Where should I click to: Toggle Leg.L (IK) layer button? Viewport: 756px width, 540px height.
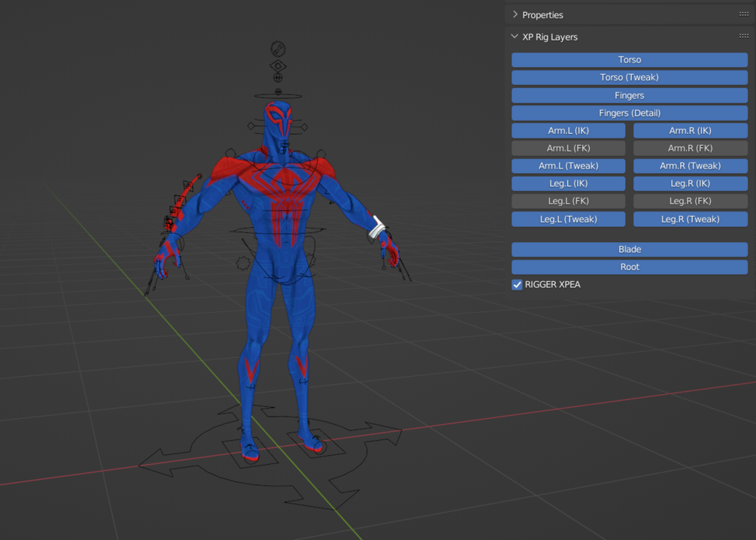point(569,184)
